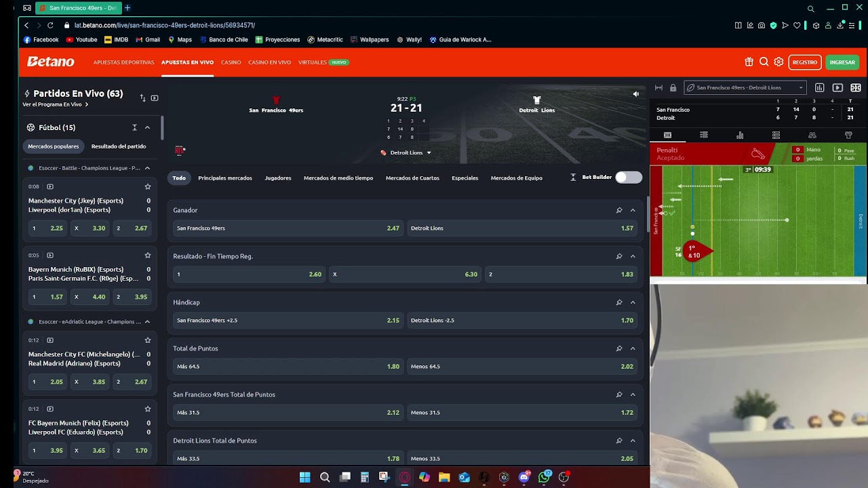Viewport: 868px width, 488px height.
Task: Select Resultado del partido filter pill
Action: pyautogui.click(x=119, y=146)
